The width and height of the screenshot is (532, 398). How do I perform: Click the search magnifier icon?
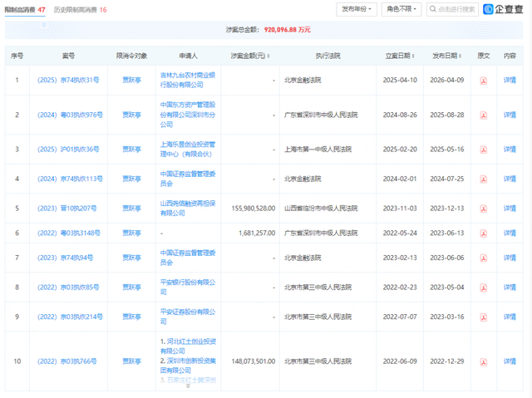[x=432, y=9]
